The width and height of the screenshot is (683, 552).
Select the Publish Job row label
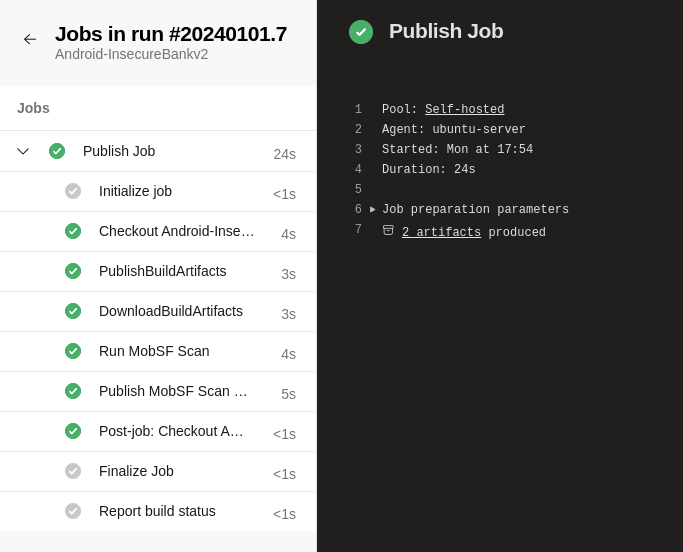[x=119, y=151]
